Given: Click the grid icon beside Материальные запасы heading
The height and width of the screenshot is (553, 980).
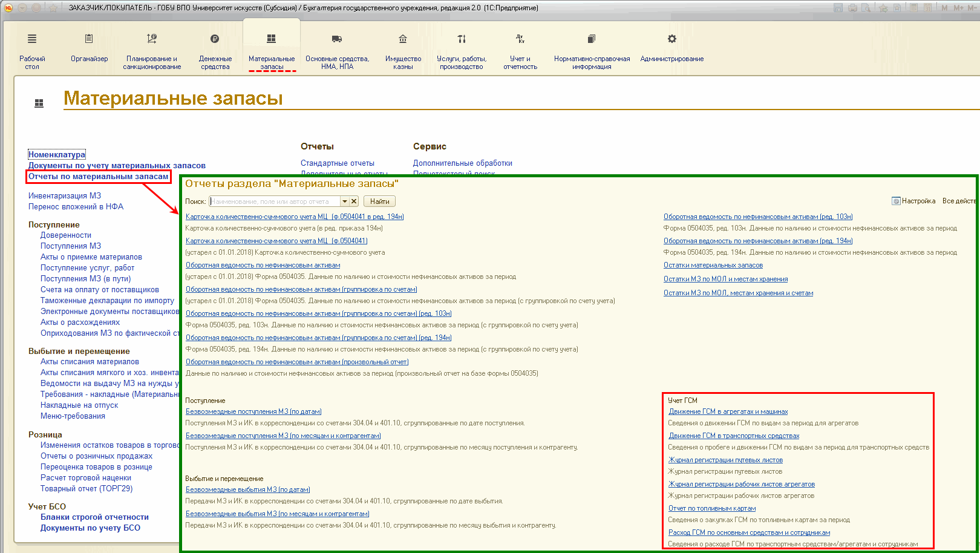Looking at the screenshot, I should point(39,103).
